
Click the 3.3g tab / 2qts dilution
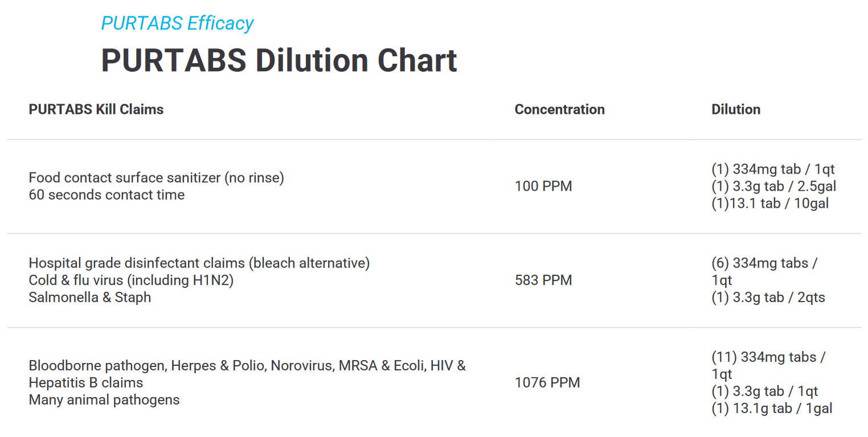click(x=768, y=297)
